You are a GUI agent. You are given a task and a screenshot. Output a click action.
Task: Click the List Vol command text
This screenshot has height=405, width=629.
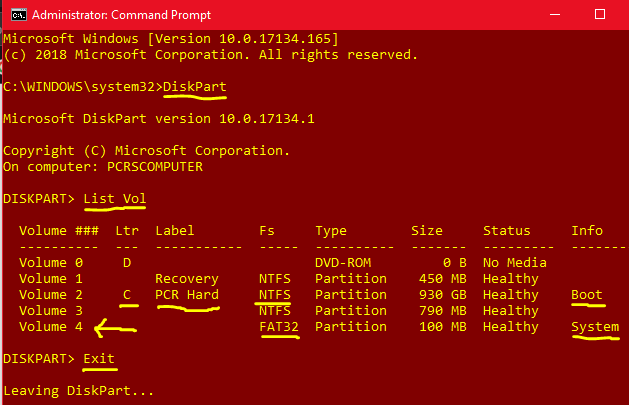pos(115,198)
